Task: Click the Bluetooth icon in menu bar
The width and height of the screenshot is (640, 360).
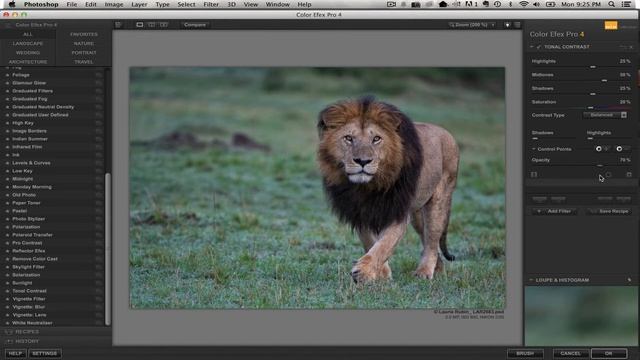Action: click(510, 4)
